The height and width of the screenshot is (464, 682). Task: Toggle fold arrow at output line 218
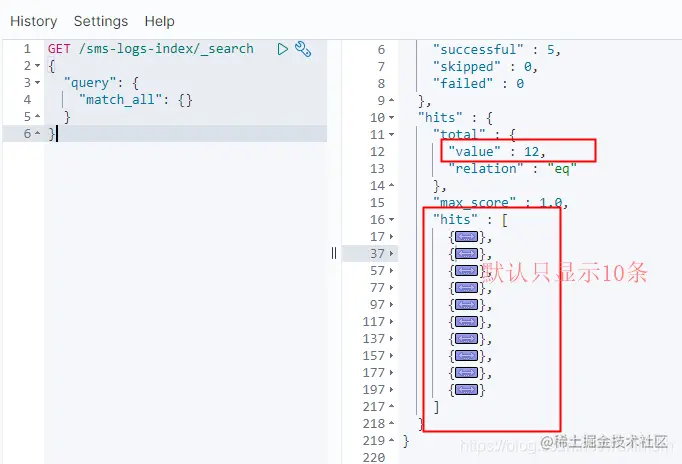point(391,423)
